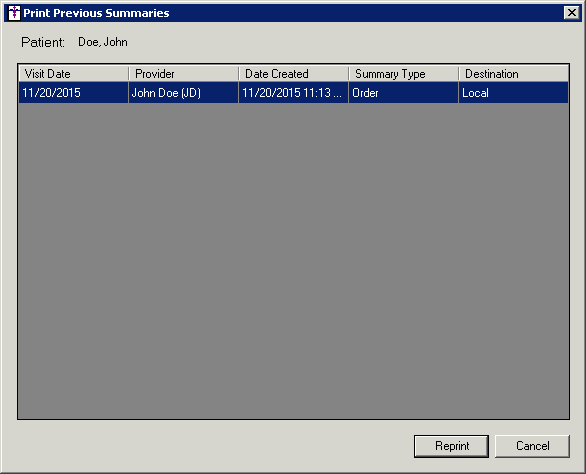Click the divider between Visit Date and Provider
Image resolution: width=586 pixels, height=474 pixels.
coord(129,74)
